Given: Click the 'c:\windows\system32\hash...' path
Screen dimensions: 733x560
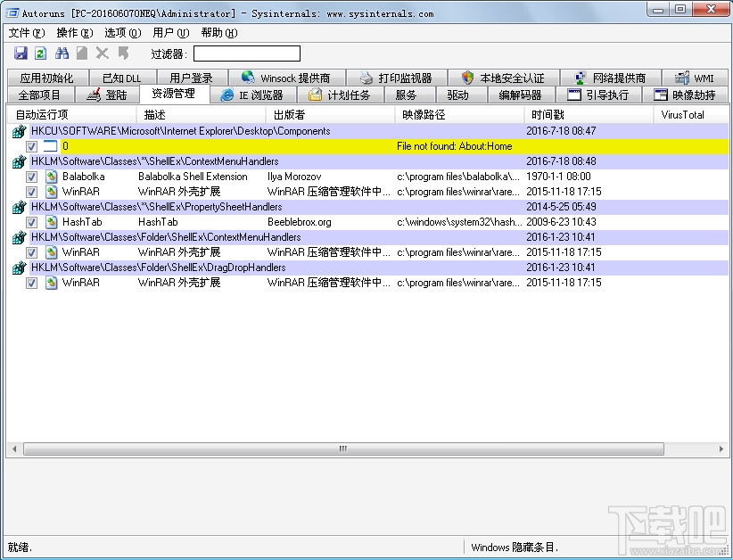Looking at the screenshot, I should point(459,222).
